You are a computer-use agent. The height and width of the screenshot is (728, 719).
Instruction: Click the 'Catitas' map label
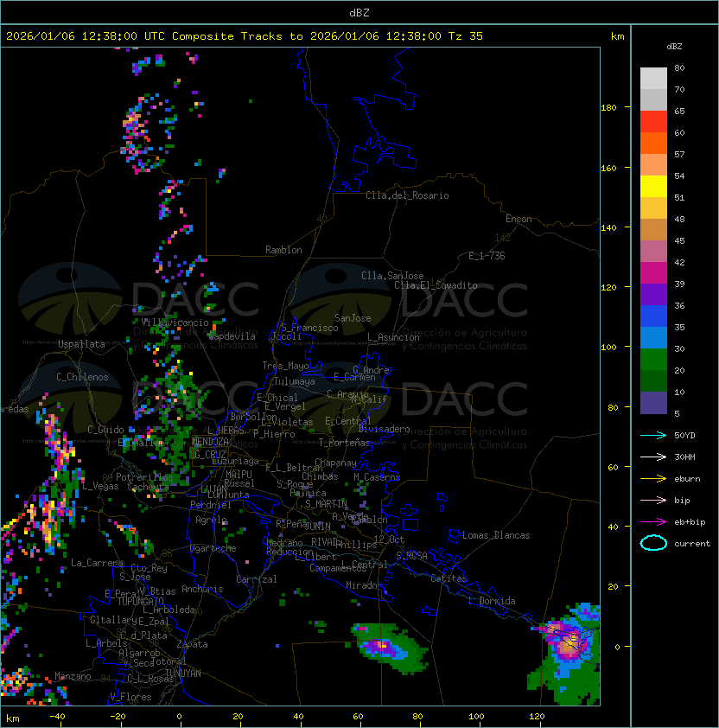pos(449,578)
